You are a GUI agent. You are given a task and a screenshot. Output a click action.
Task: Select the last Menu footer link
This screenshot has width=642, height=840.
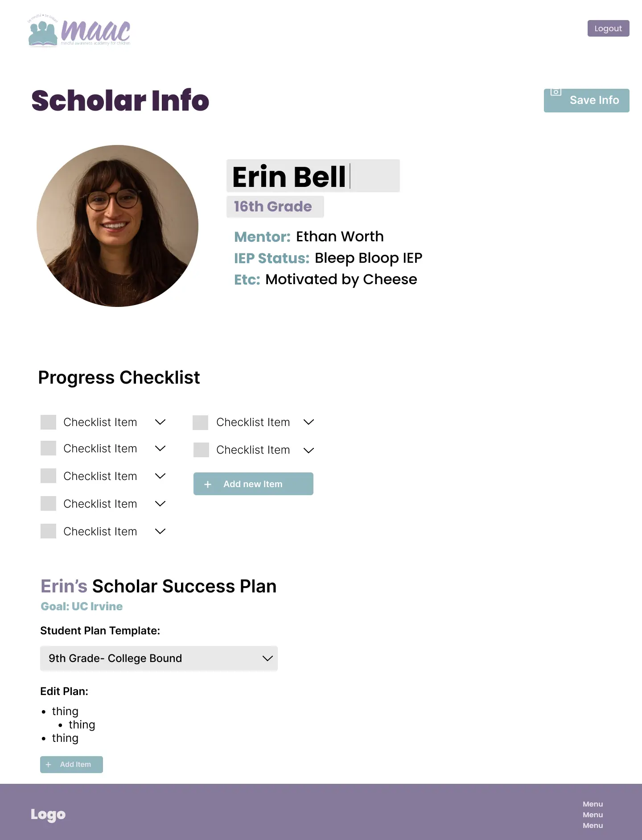click(x=593, y=825)
